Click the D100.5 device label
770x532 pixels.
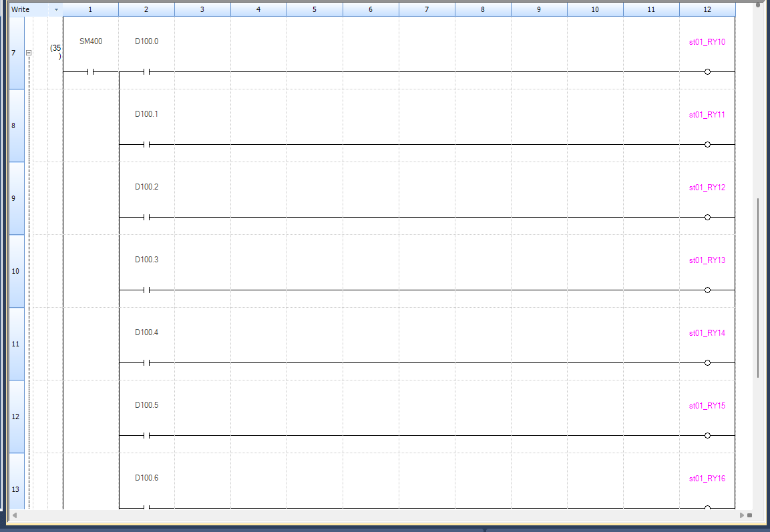pyautogui.click(x=146, y=405)
